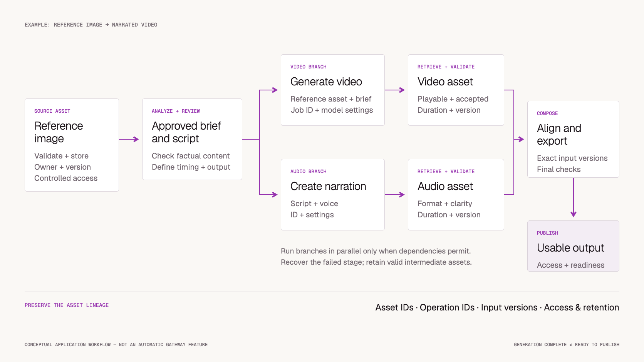Select the 'Usable output' title
Screen dimensions: 644x362
(x=570, y=248)
